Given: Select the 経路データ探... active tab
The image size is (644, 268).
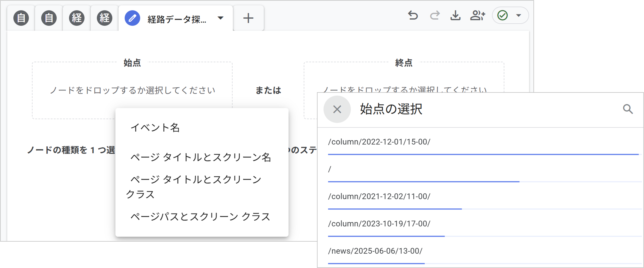Looking at the screenshot, I should [x=175, y=18].
